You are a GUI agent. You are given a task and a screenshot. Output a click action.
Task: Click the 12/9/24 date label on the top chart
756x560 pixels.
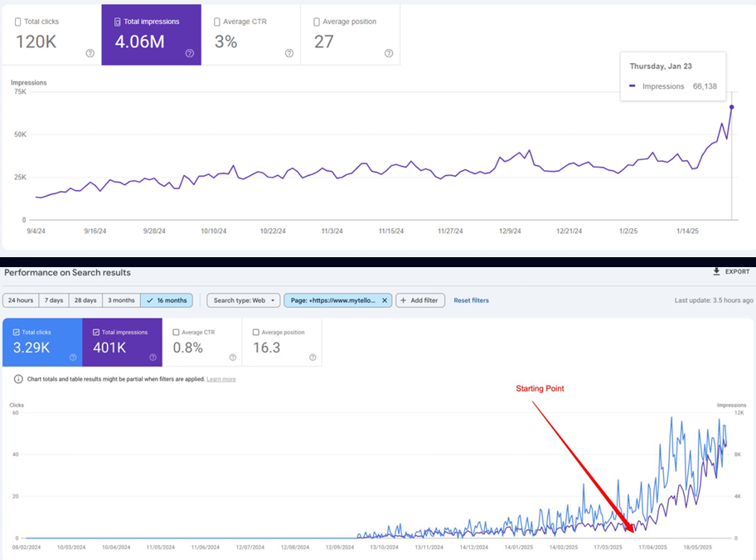510,231
